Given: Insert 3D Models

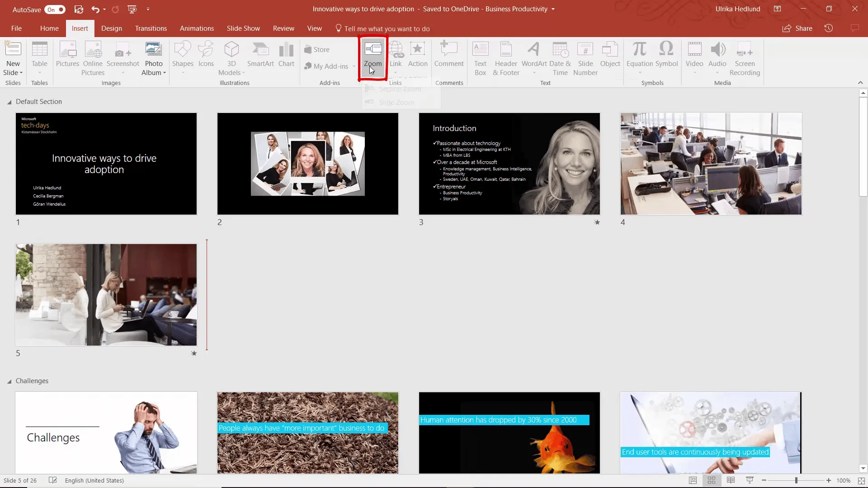Looking at the screenshot, I should click(x=231, y=58).
